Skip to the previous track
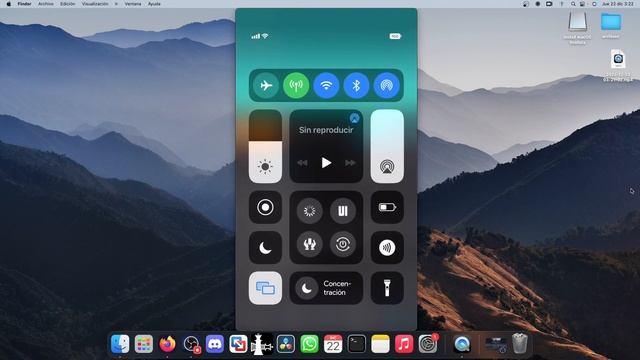This screenshot has height=360, width=640. click(302, 163)
